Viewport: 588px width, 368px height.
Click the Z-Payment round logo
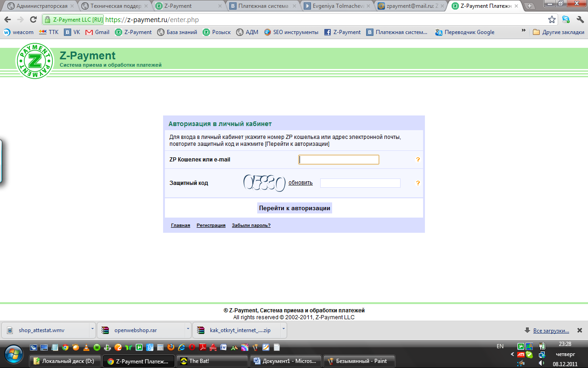tap(35, 61)
